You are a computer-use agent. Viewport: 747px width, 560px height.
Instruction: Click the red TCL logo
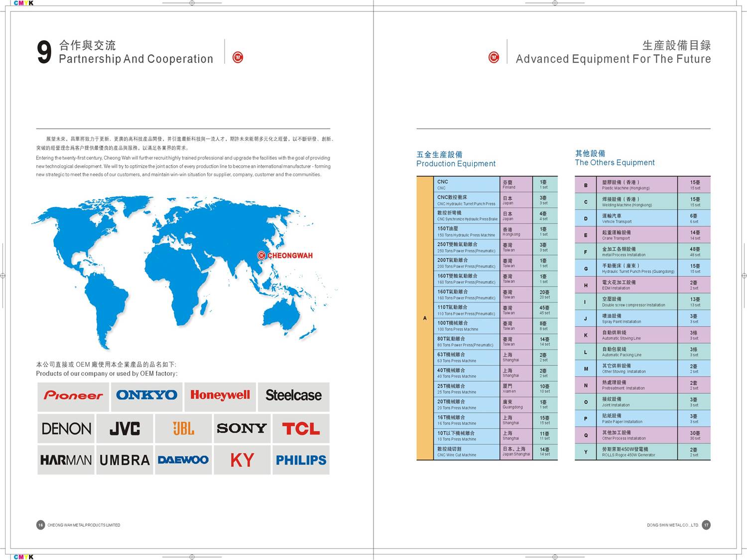coord(301,428)
